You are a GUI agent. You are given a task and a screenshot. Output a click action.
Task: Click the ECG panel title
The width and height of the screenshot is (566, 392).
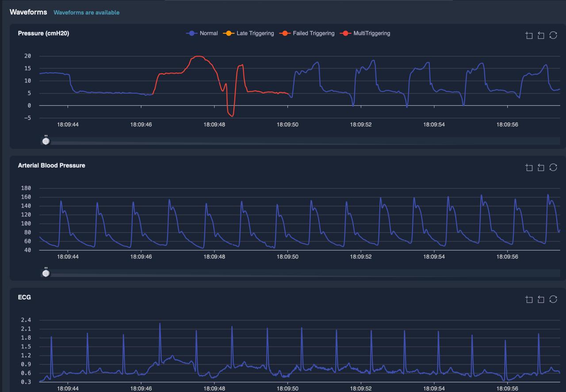click(25, 297)
